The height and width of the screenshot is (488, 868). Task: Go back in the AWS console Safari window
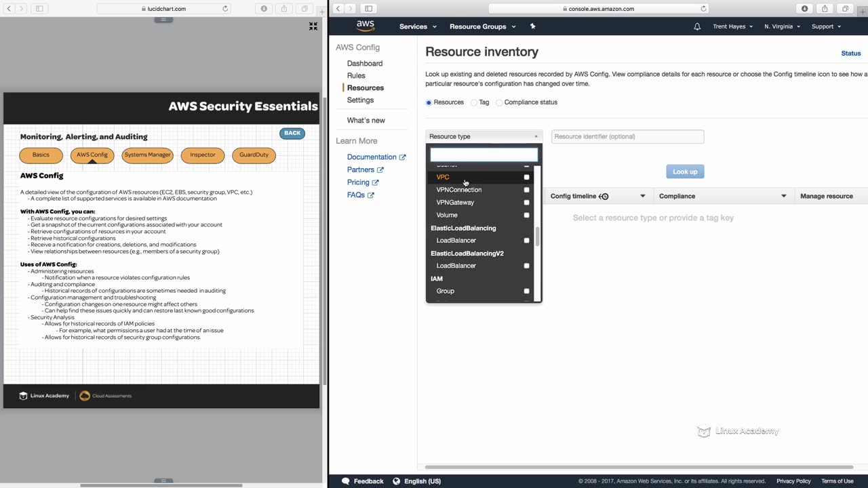pyautogui.click(x=338, y=9)
